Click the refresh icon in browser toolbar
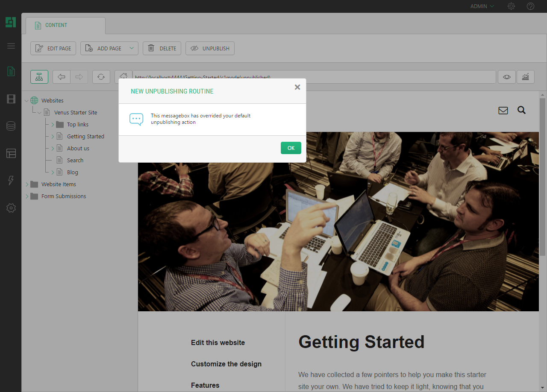547x392 pixels. 101,77
